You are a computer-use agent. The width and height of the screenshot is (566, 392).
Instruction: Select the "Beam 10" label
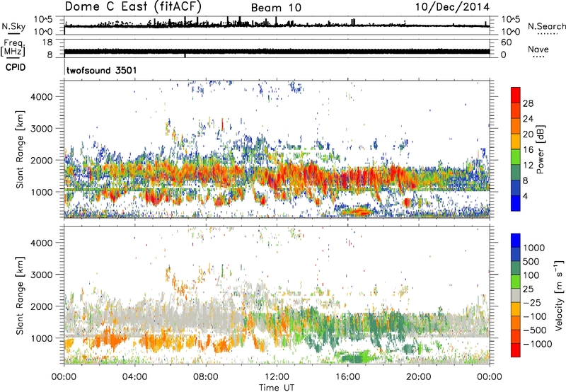[276, 8]
